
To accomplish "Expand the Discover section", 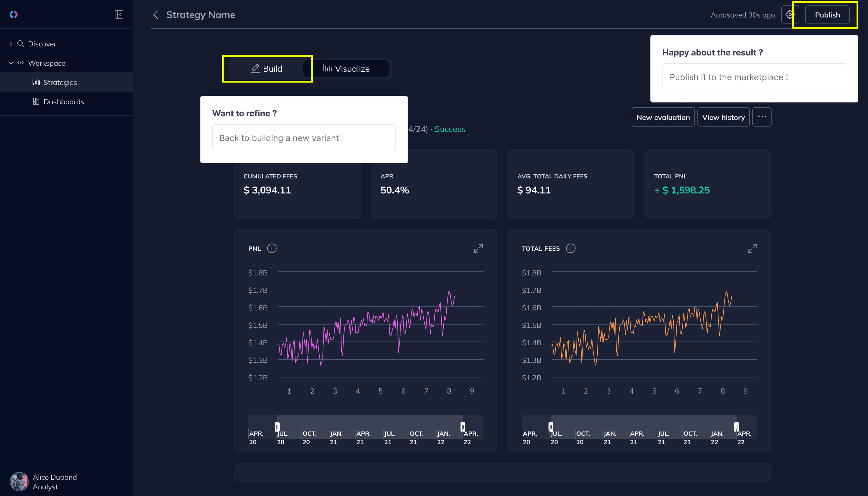I will pyautogui.click(x=11, y=44).
